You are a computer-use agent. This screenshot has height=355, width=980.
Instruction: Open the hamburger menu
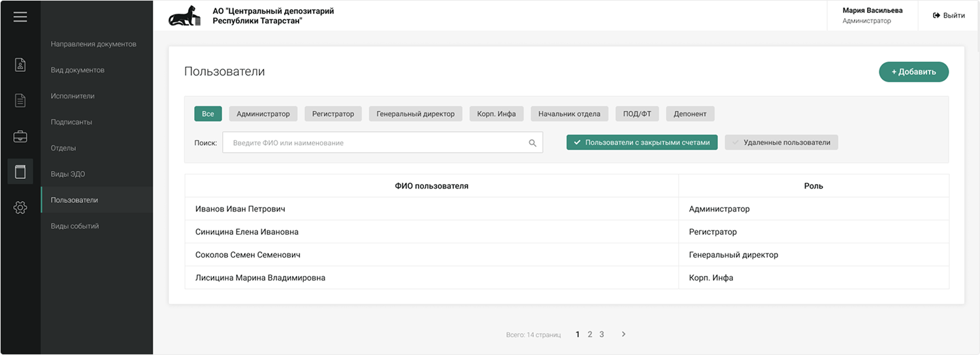[20, 17]
